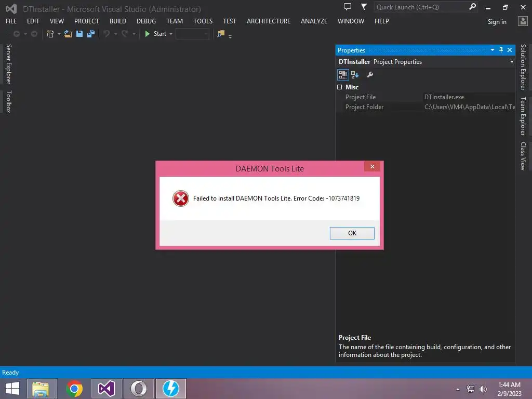This screenshot has width=532, height=399.
Task: Select the Categorized view icon
Action: 343,75
